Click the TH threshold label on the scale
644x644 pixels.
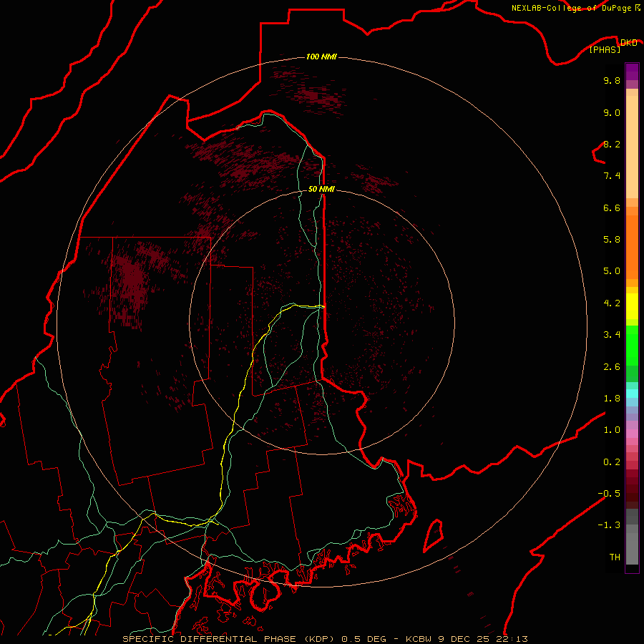(x=615, y=557)
